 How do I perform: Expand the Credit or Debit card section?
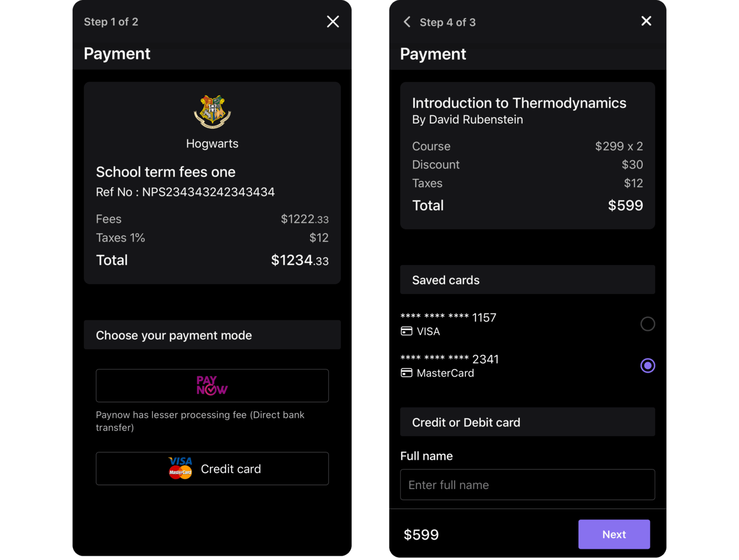click(527, 422)
